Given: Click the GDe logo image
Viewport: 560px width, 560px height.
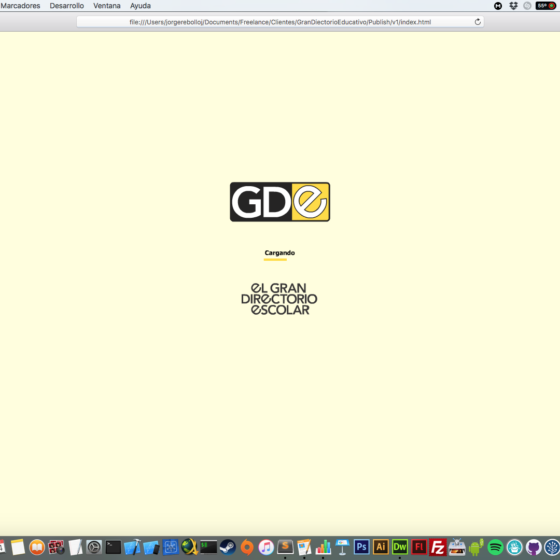Looking at the screenshot, I should 280,202.
